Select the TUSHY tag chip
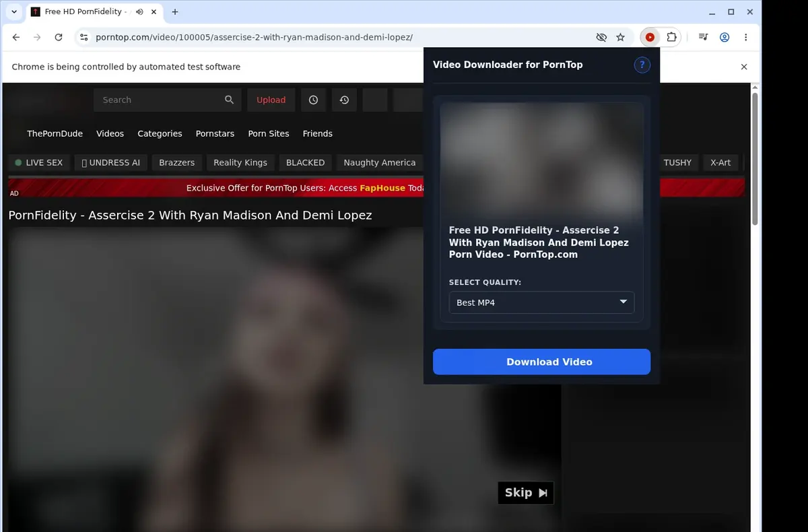The width and height of the screenshot is (808, 532). coord(677,162)
